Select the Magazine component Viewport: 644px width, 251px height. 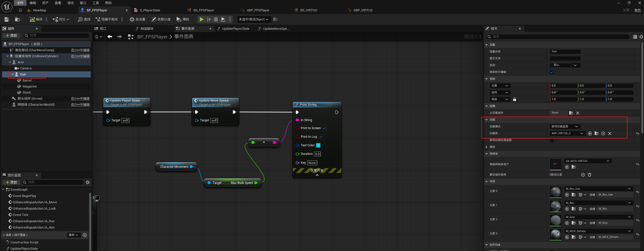(x=29, y=87)
